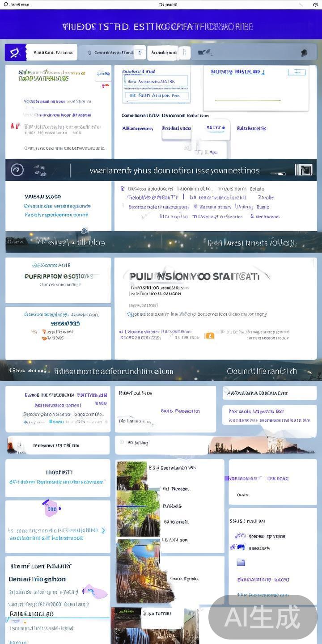
Task: Click the chevron arrow in the blue-text card
Action: [103, 530]
